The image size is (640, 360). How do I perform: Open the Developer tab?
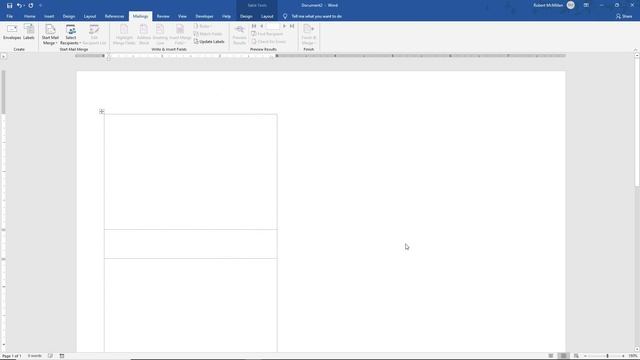click(204, 16)
